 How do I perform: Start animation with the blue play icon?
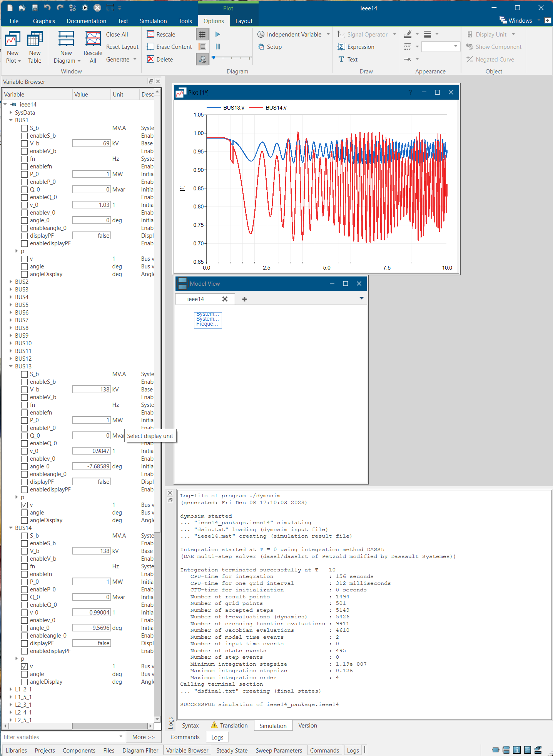coord(218,34)
